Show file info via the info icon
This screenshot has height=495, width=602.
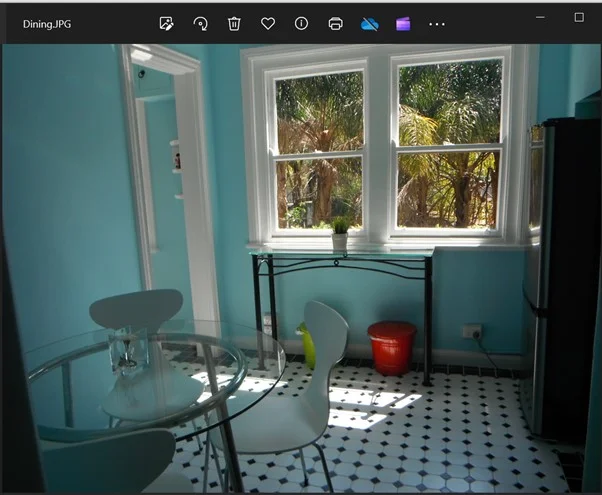click(x=301, y=24)
